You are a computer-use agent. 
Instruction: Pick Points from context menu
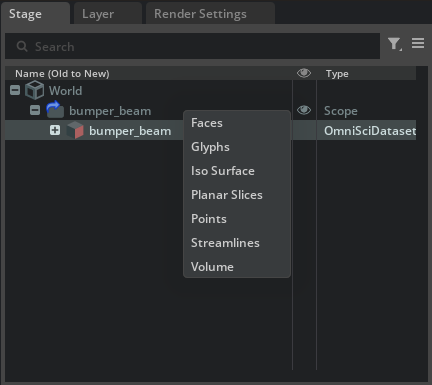pyautogui.click(x=237, y=219)
